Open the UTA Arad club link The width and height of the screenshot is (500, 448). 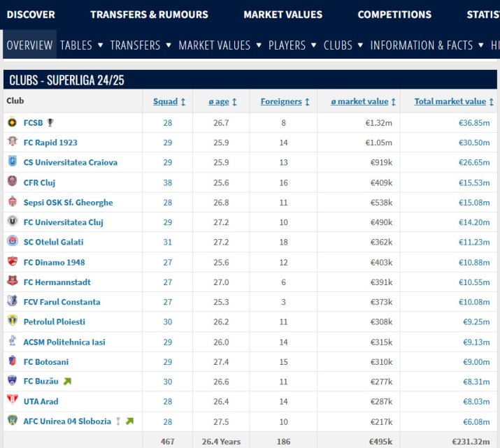41,401
